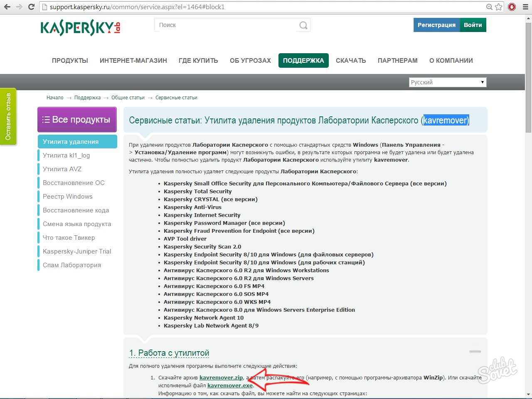This screenshot has width=532, height=399.
Task: Bookmark page with the star icon
Action: pos(499,7)
